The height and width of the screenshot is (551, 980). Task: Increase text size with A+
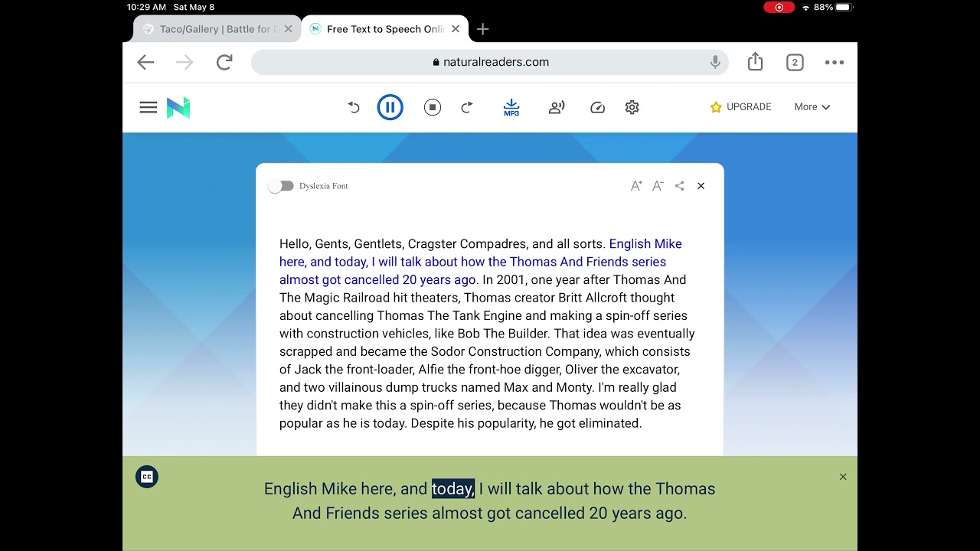636,186
